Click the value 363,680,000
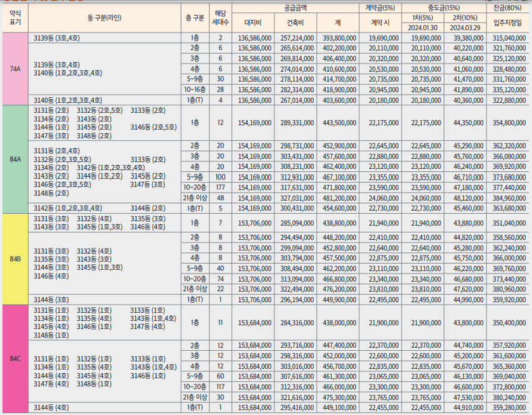The width and height of the screenshot is (532, 415). coord(510,208)
